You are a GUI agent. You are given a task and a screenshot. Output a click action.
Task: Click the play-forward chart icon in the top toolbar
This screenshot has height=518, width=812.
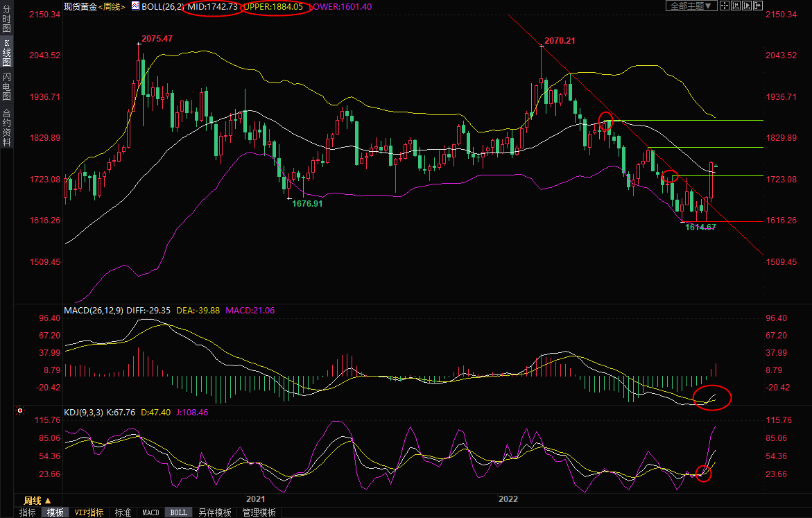746,6
